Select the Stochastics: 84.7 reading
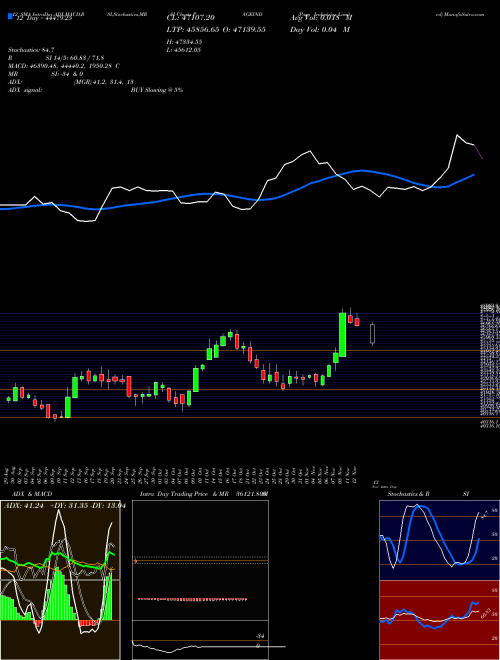Screen dimensions: 500x660 (x=31, y=50)
